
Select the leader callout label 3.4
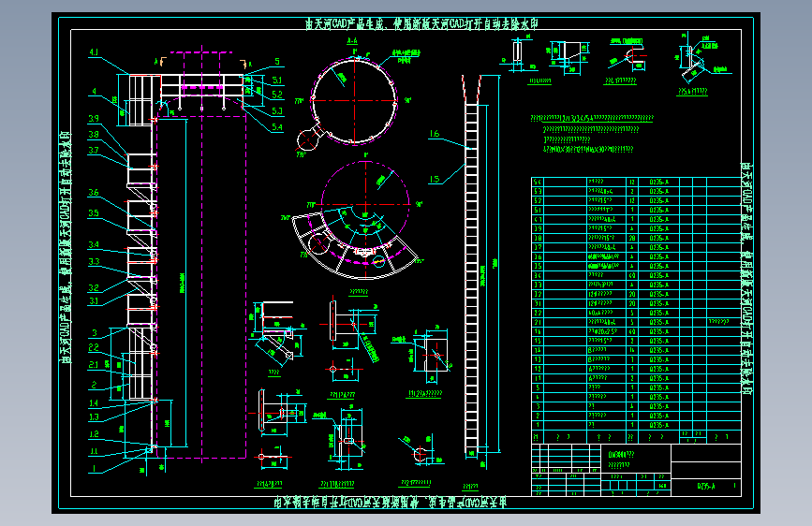coord(94,244)
